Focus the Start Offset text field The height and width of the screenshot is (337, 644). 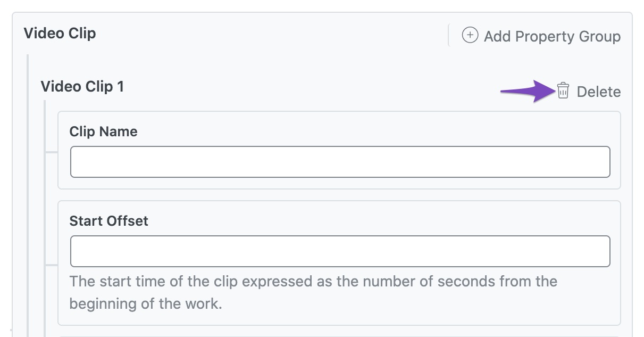[x=340, y=251]
